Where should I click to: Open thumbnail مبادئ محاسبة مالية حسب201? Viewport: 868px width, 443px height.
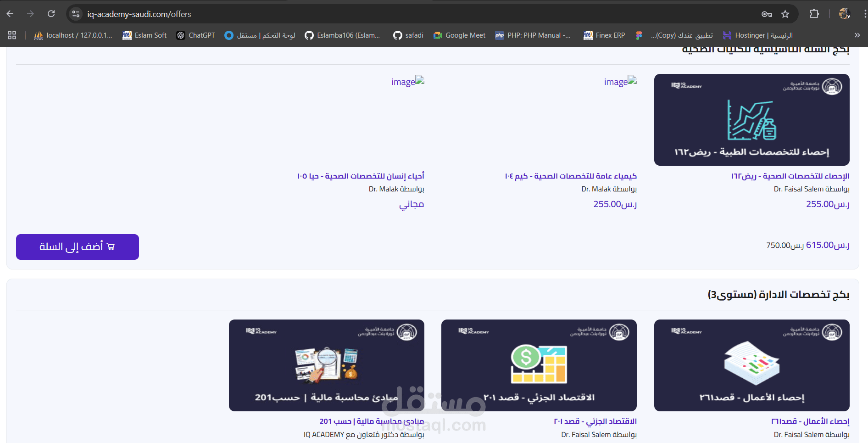[x=327, y=365]
